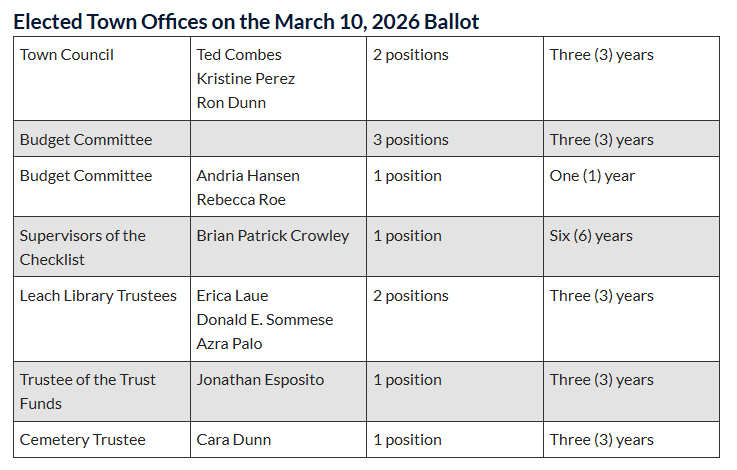Select the Leach Library Trustees cell
This screenshot has height=470, width=737.
point(98,296)
